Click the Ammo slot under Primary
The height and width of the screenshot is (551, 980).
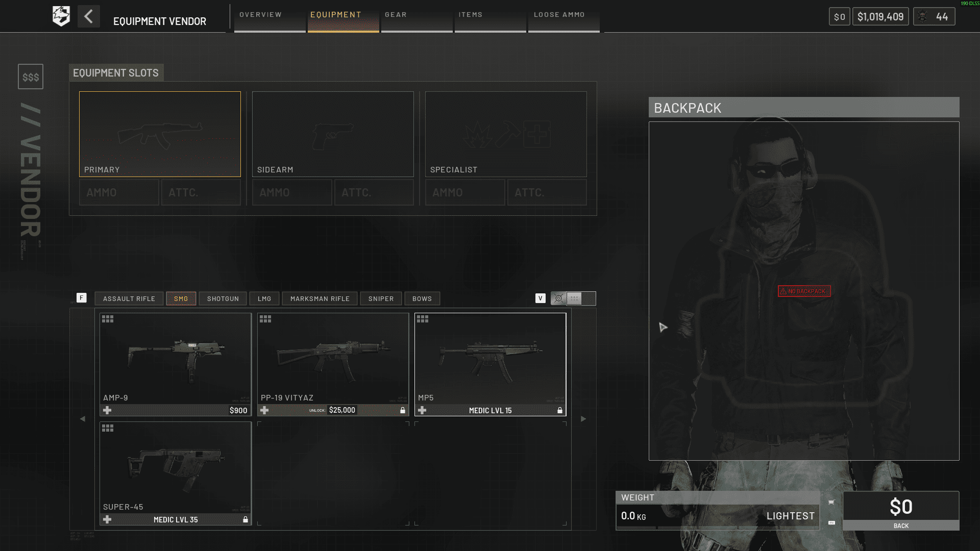(119, 192)
